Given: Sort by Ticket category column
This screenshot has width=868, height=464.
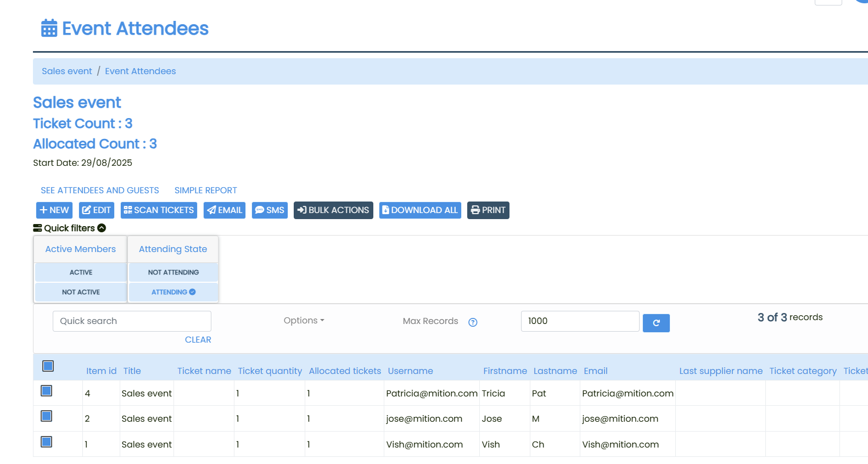Looking at the screenshot, I should 803,371.
